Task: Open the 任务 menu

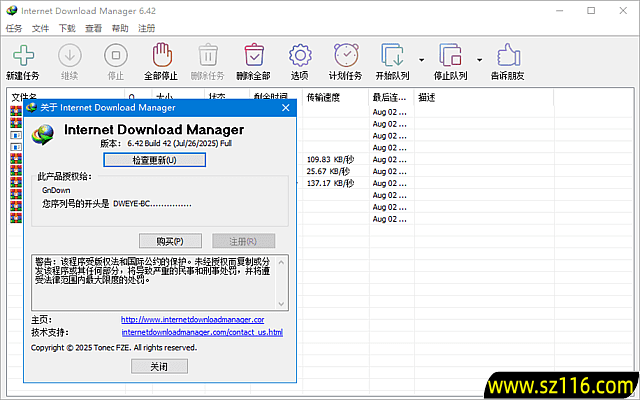Action: pyautogui.click(x=14, y=28)
